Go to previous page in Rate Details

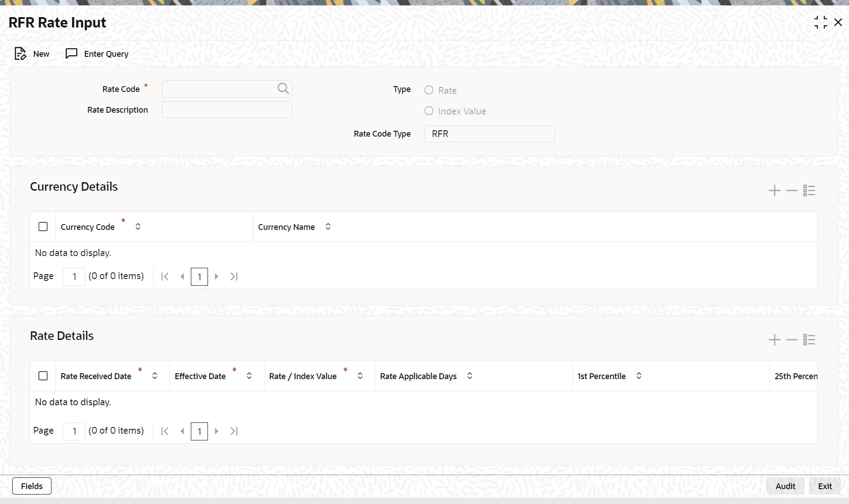click(182, 431)
